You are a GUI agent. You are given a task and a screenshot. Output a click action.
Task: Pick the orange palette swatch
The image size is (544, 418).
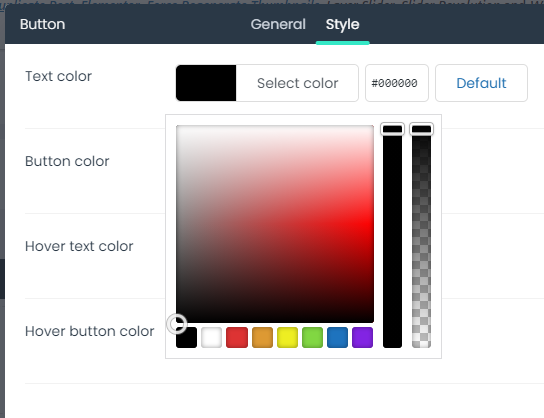tap(262, 337)
